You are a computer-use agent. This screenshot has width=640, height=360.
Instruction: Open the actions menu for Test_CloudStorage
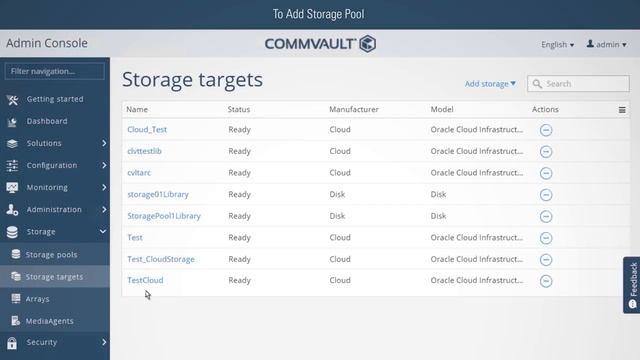[546, 260]
